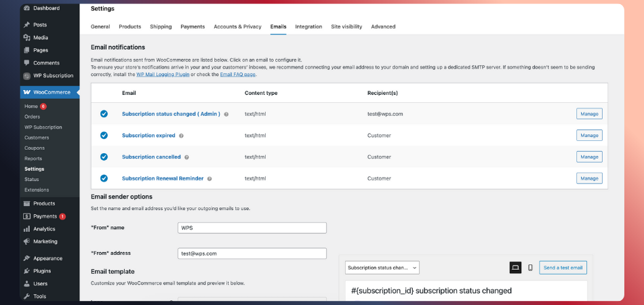Toggle Subscription status changed enabled checkmark
The image size is (644, 305).
tap(104, 114)
